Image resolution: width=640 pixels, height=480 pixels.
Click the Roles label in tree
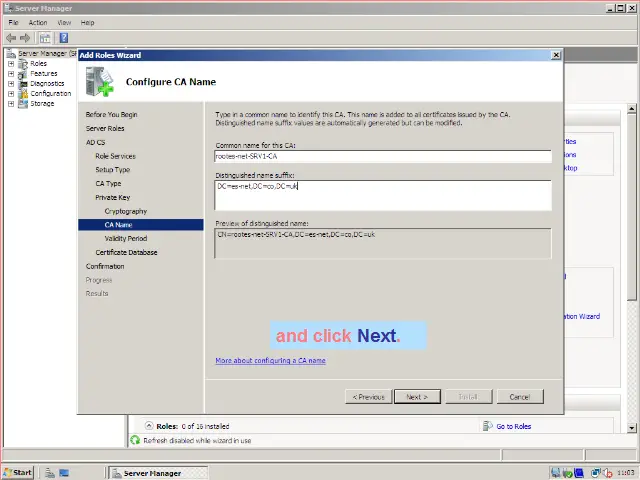pyautogui.click(x=38, y=64)
